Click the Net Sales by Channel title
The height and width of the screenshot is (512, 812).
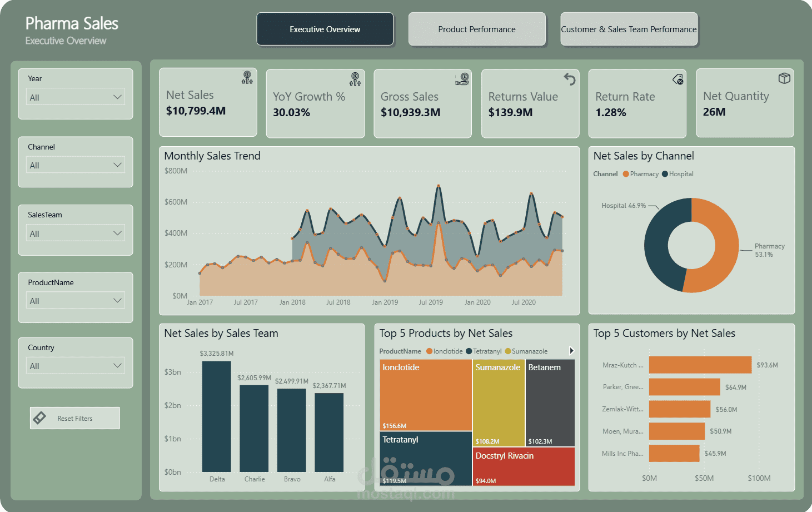pos(644,156)
